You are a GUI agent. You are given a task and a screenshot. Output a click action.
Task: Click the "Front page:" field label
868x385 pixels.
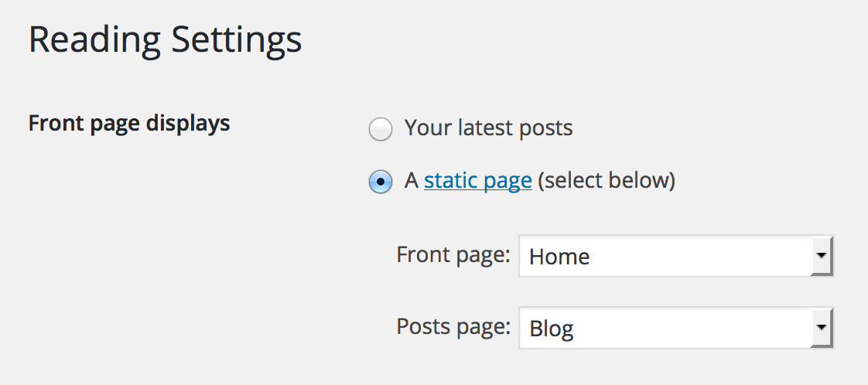click(453, 254)
